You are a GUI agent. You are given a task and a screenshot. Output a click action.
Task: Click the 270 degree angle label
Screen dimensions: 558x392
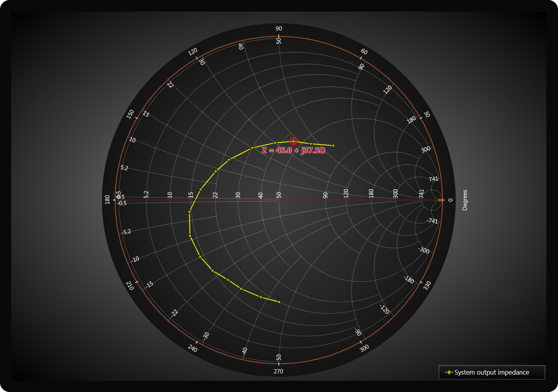[278, 371]
